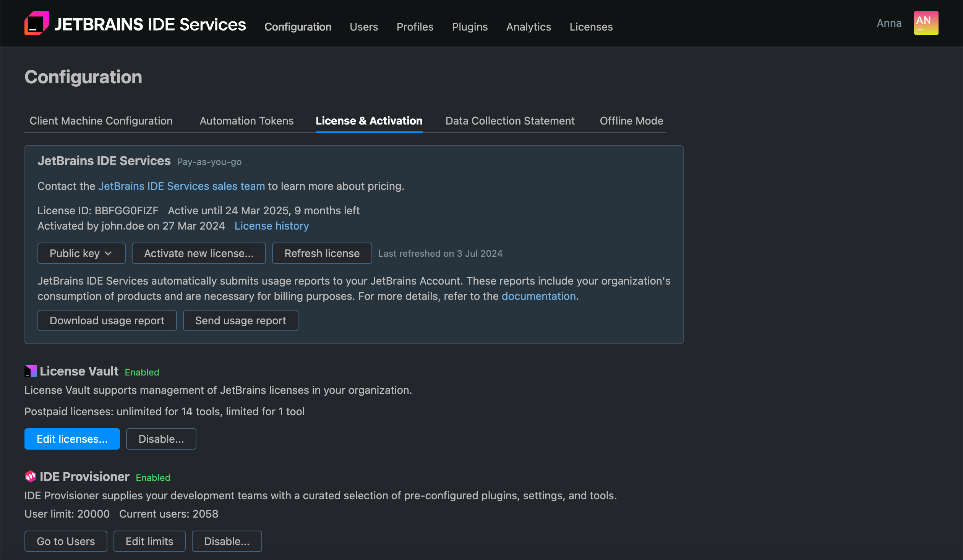
Task: Contact the JetBrains IDE Services sales team
Action: [x=182, y=186]
